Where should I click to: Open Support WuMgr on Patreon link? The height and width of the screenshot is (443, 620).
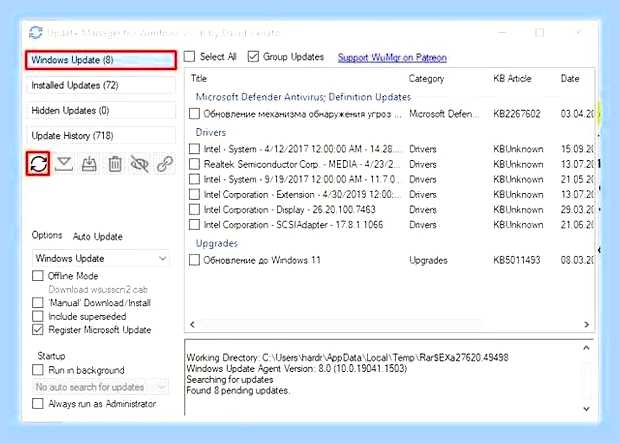[x=392, y=58]
